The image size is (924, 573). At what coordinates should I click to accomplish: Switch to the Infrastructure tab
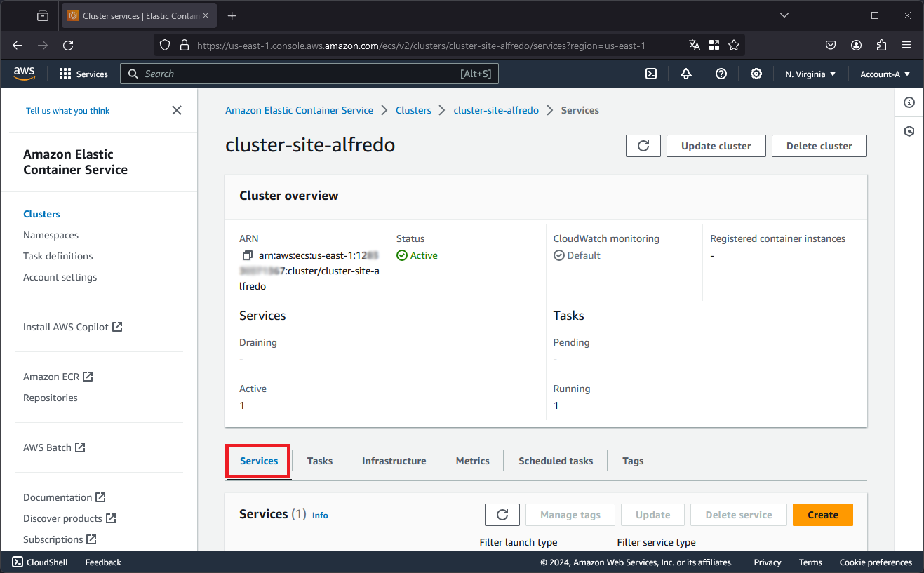394,461
